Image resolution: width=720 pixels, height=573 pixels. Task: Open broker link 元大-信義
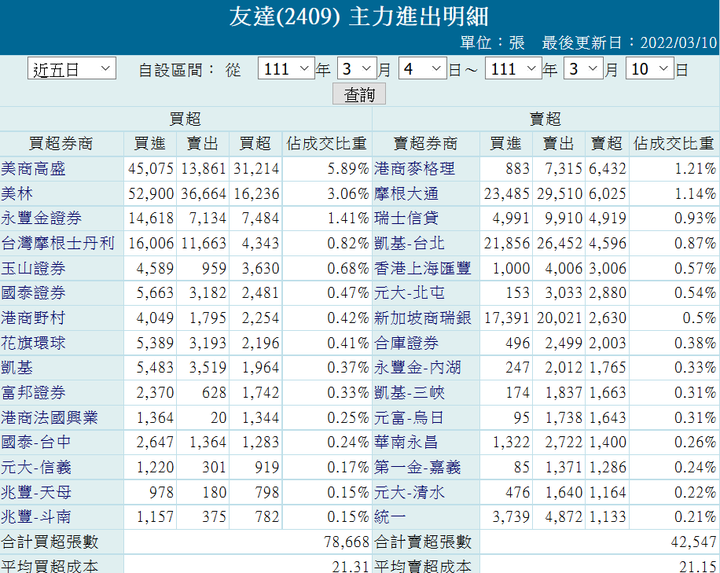tap(36, 467)
